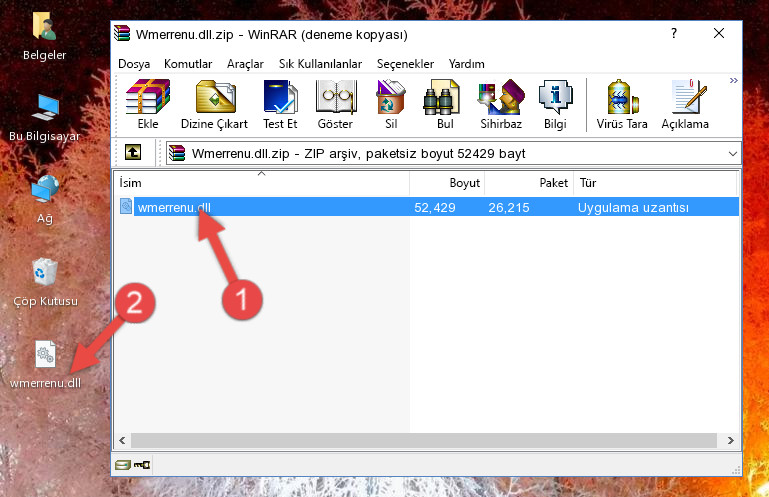
Task: Click the Sil (Delete) trash icon
Action: (391, 105)
